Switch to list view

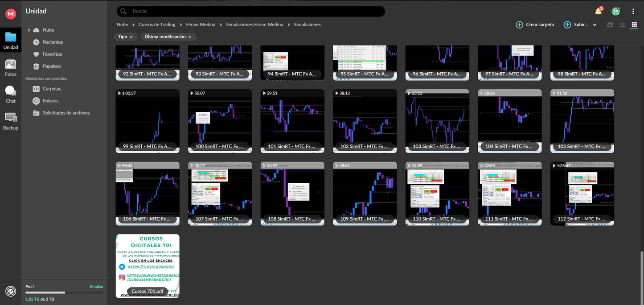[x=622, y=25]
